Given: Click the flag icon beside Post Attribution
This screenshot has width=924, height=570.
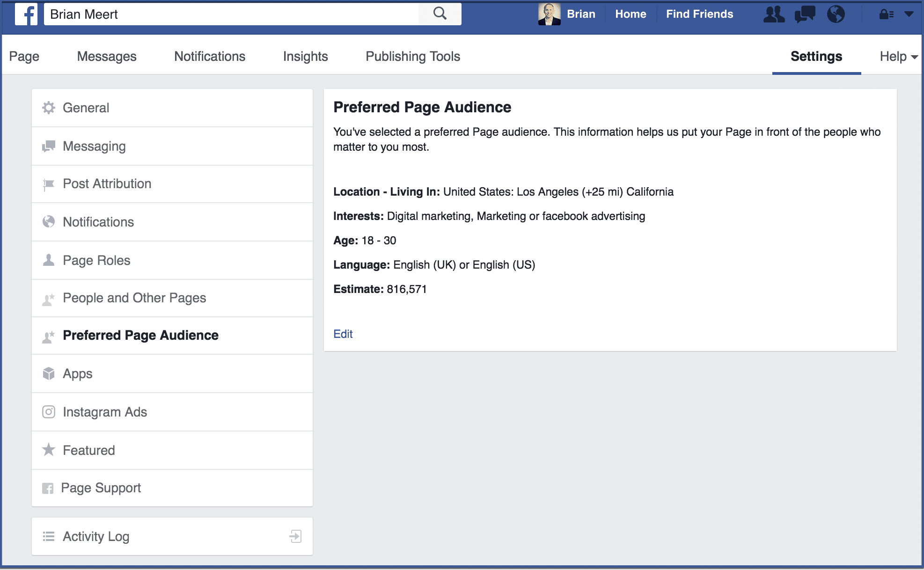Looking at the screenshot, I should pos(49,184).
